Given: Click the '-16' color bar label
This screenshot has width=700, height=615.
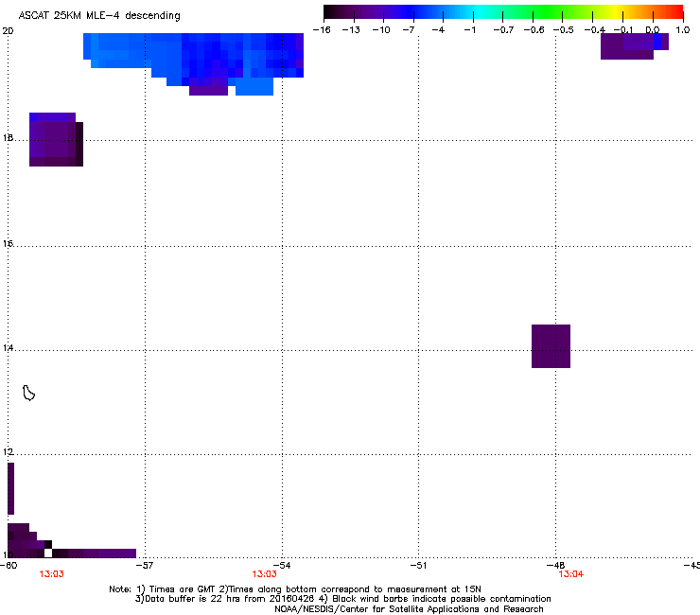Looking at the screenshot, I should [x=322, y=30].
